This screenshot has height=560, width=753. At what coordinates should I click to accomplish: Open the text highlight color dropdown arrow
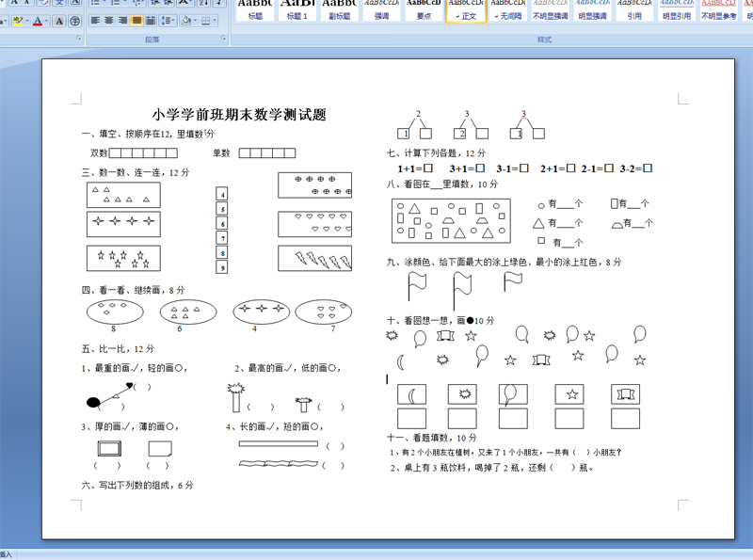26,21
